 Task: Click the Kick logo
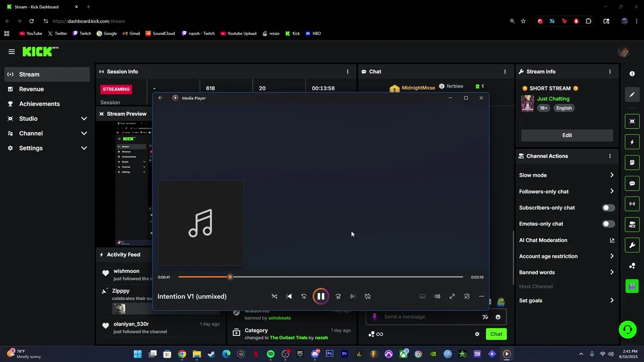click(x=40, y=51)
